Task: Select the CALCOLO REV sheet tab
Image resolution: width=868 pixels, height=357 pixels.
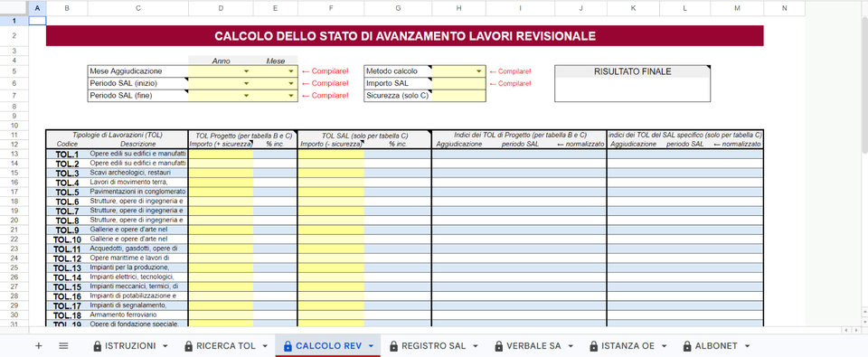Action: 328,346
